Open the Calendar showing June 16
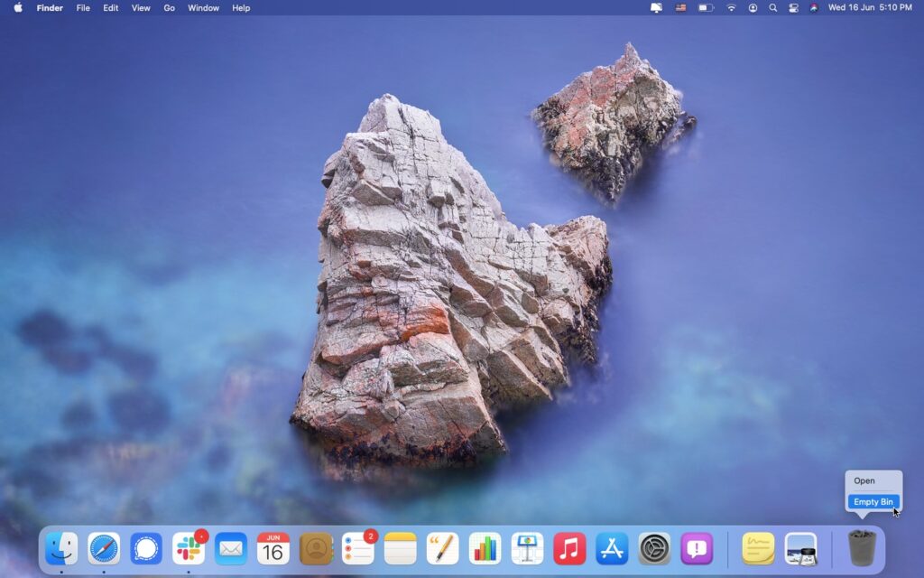 point(273,546)
